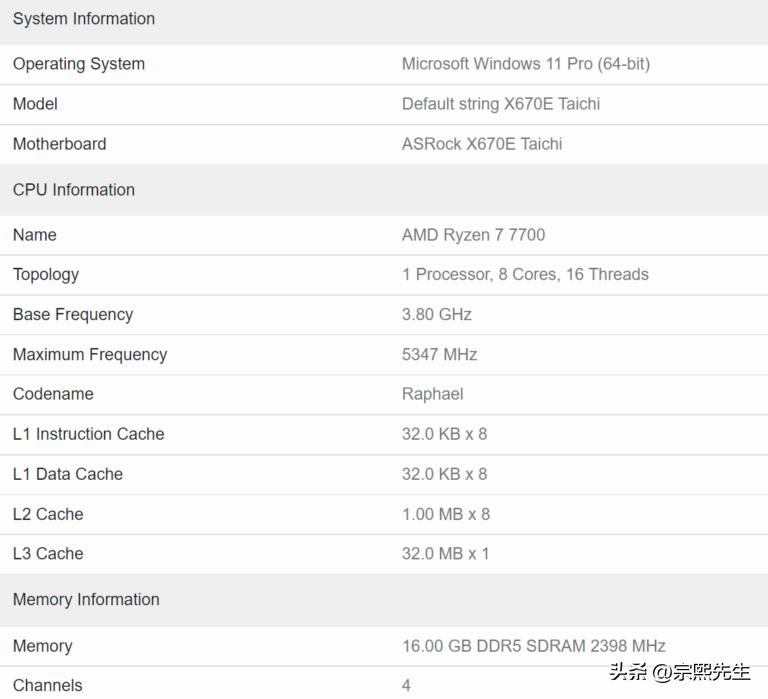Click the 'L1 Instruction Cache' label

89,434
